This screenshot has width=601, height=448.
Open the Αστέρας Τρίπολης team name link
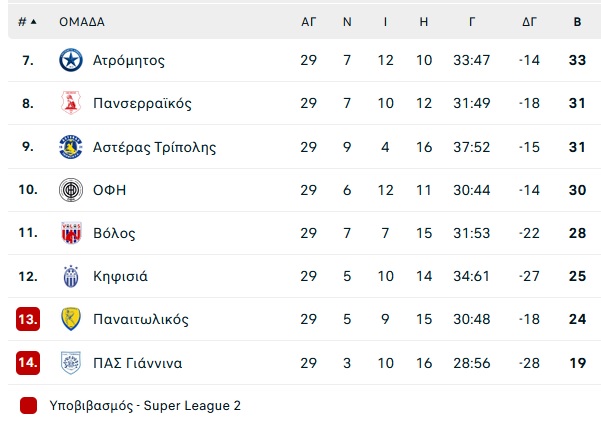154,147
